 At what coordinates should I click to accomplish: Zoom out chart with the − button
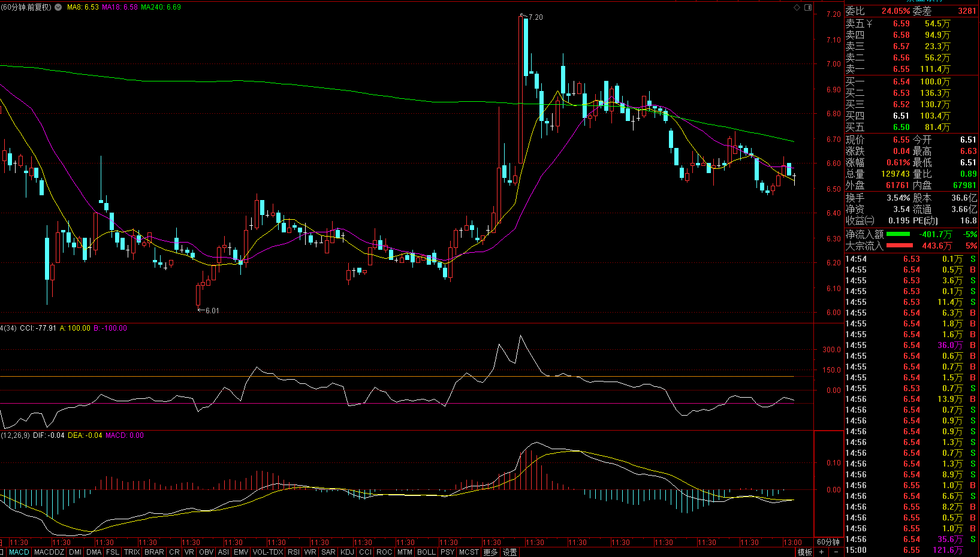(836, 552)
